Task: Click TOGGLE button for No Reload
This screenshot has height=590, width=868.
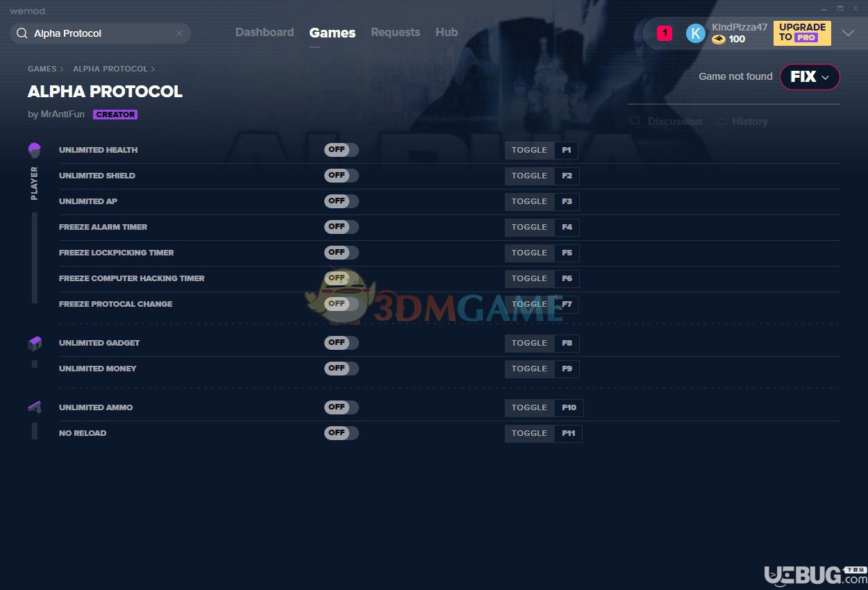Action: tap(530, 433)
